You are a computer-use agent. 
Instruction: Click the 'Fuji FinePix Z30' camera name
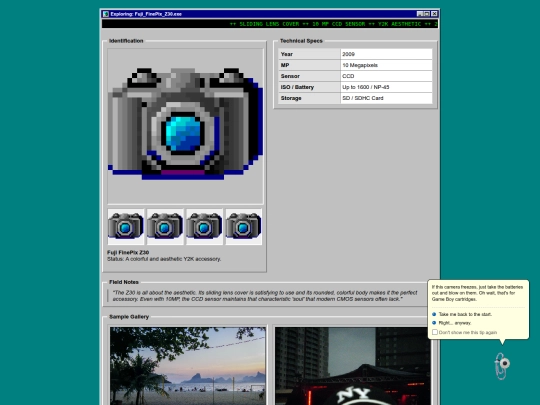128,252
